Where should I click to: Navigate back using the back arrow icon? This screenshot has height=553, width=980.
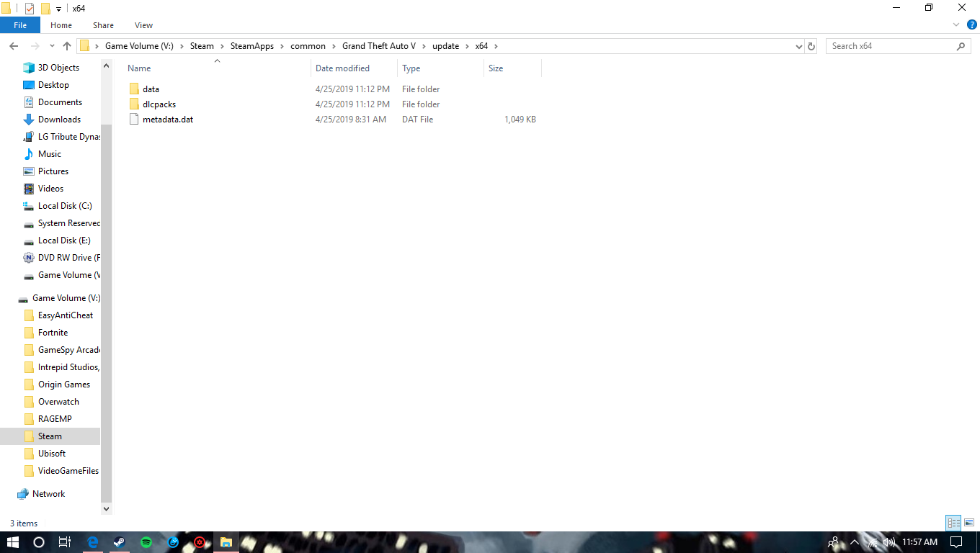click(13, 45)
